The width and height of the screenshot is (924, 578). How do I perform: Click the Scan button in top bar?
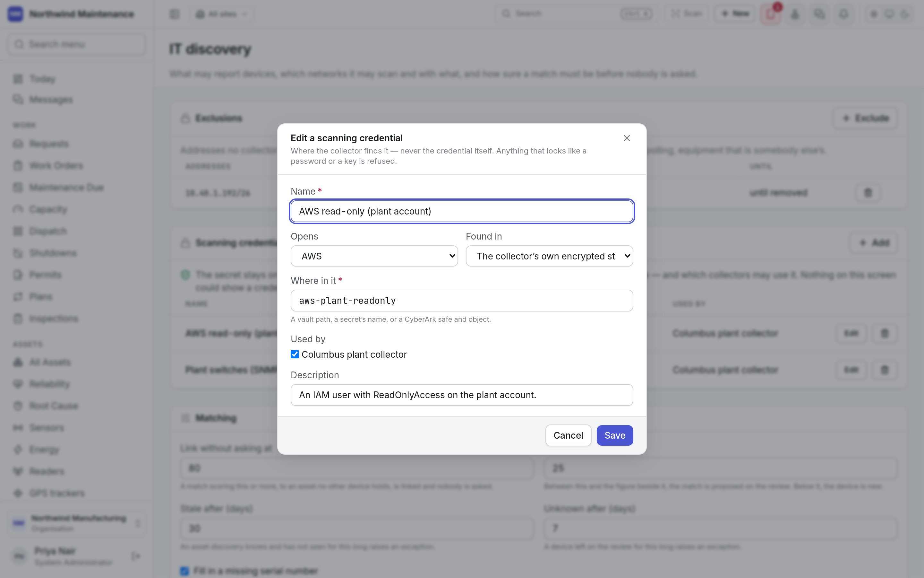(686, 14)
